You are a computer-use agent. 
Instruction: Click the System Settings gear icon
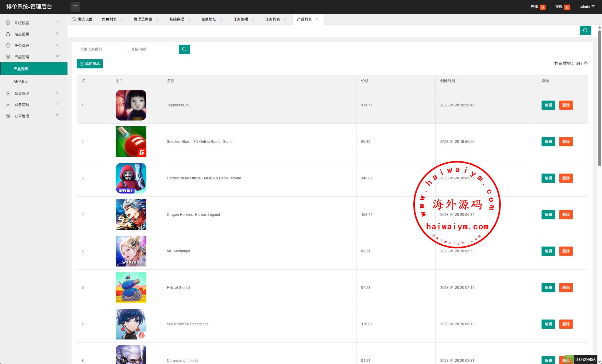[x=8, y=23]
